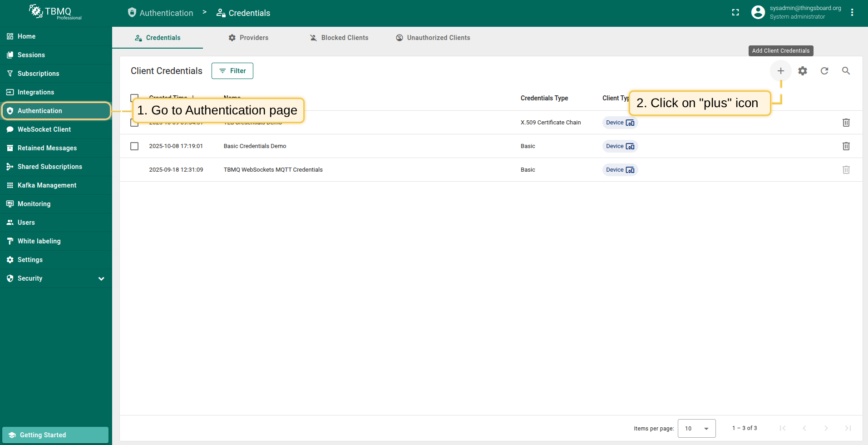
Task: Tick the checkbox for Basic Credentials Demo
Action: point(134,146)
